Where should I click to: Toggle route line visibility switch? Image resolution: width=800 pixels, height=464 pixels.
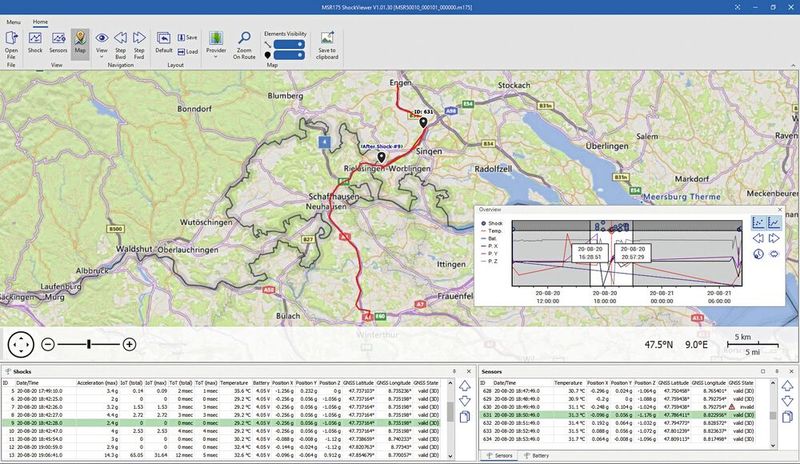point(289,44)
